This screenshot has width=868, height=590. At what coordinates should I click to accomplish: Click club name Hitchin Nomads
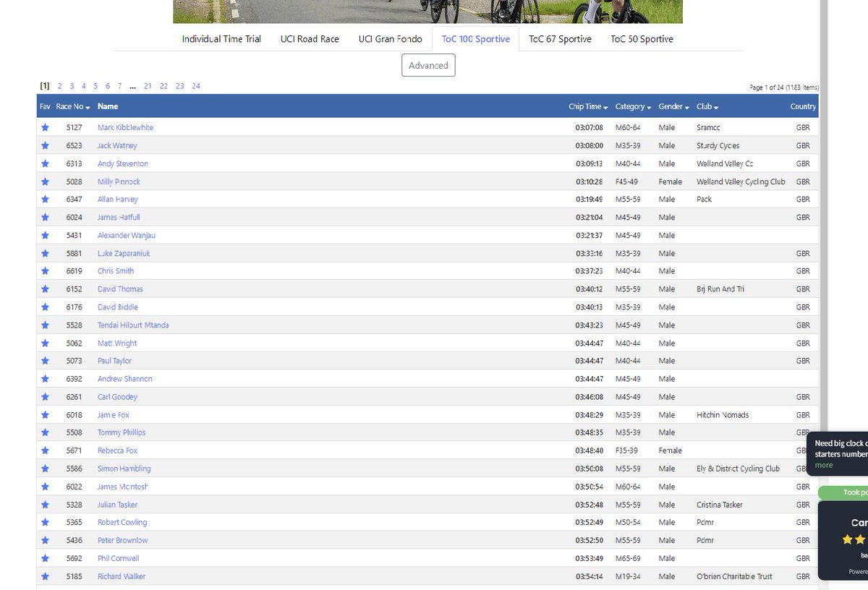[x=723, y=414]
